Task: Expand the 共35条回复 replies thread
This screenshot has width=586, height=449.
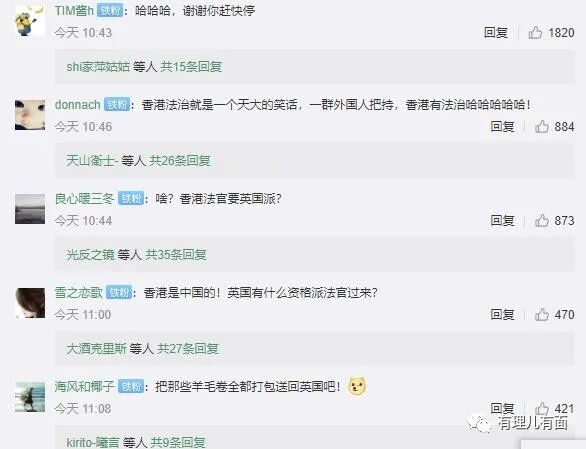Action: (176, 255)
